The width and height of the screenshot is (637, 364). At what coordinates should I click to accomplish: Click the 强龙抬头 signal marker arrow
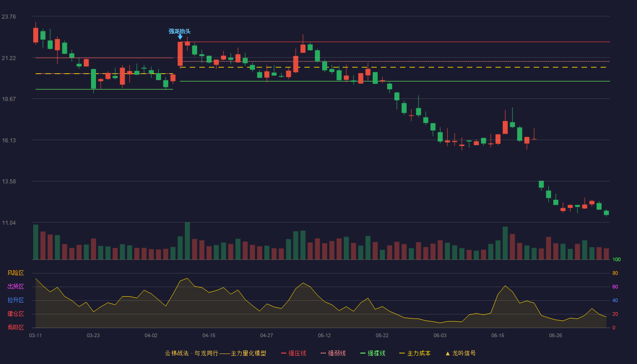click(x=180, y=37)
